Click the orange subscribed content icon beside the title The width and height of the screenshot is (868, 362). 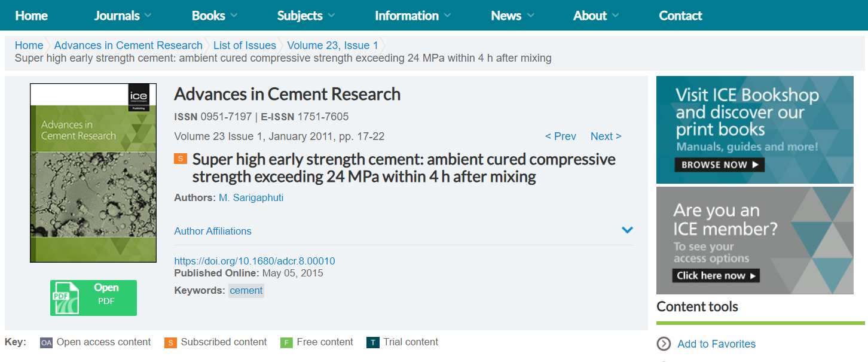coord(180,159)
